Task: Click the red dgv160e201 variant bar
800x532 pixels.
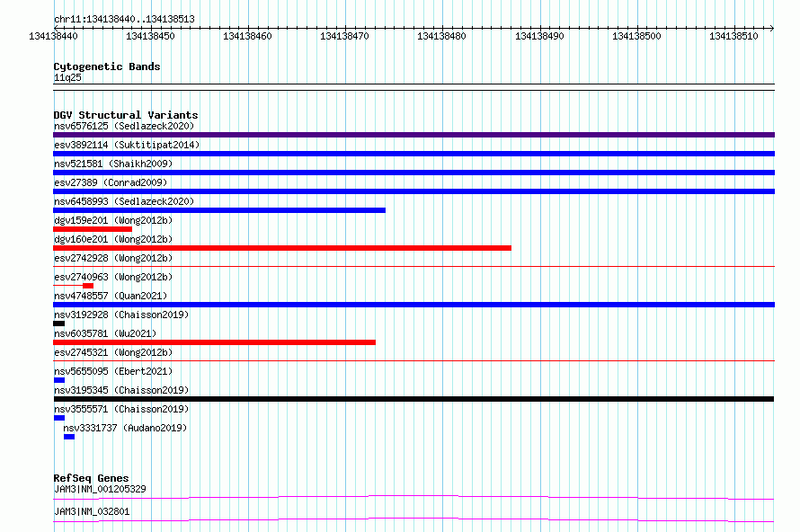Action: (282, 248)
